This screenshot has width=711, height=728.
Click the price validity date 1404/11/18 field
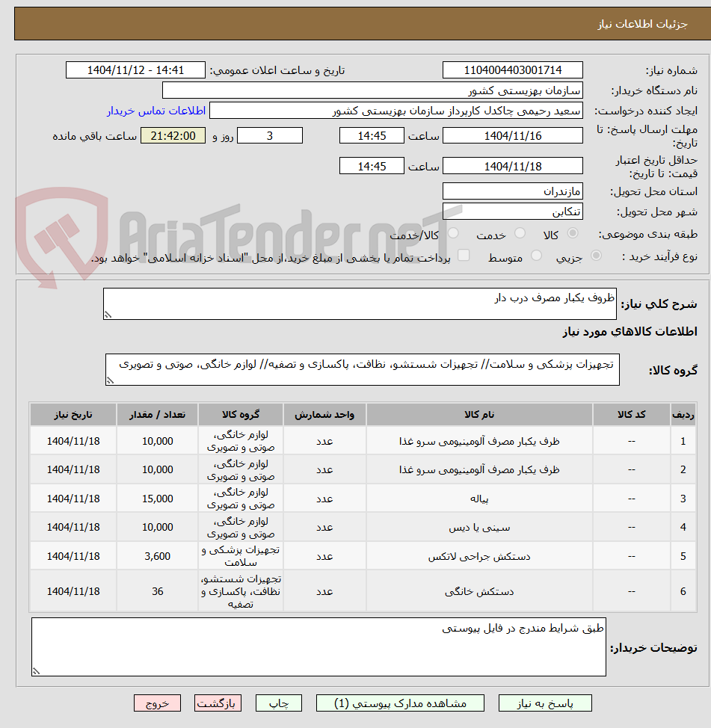[513, 166]
